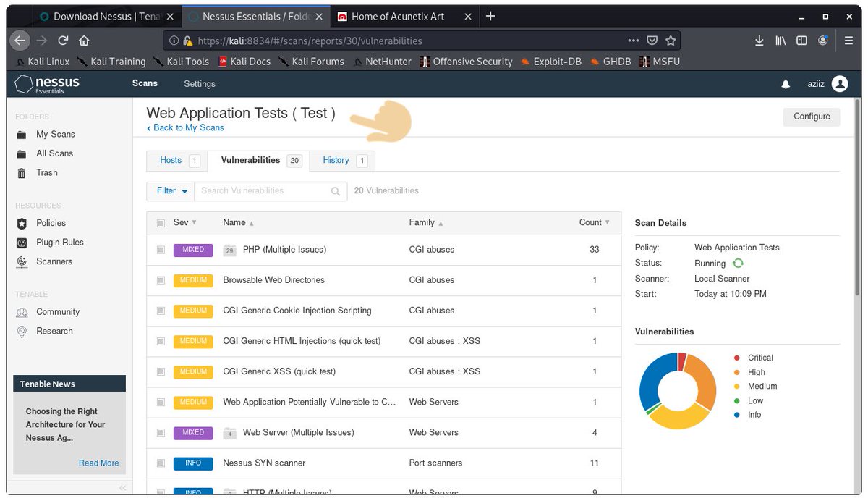Screen dimensions: 868x501
Task: Open the Tenable Research link
Action: coord(54,331)
